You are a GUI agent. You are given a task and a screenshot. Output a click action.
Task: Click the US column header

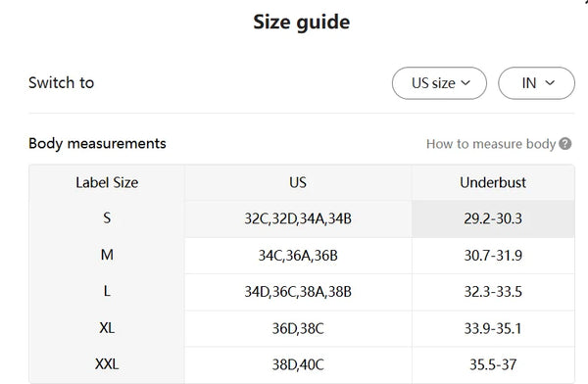298,182
